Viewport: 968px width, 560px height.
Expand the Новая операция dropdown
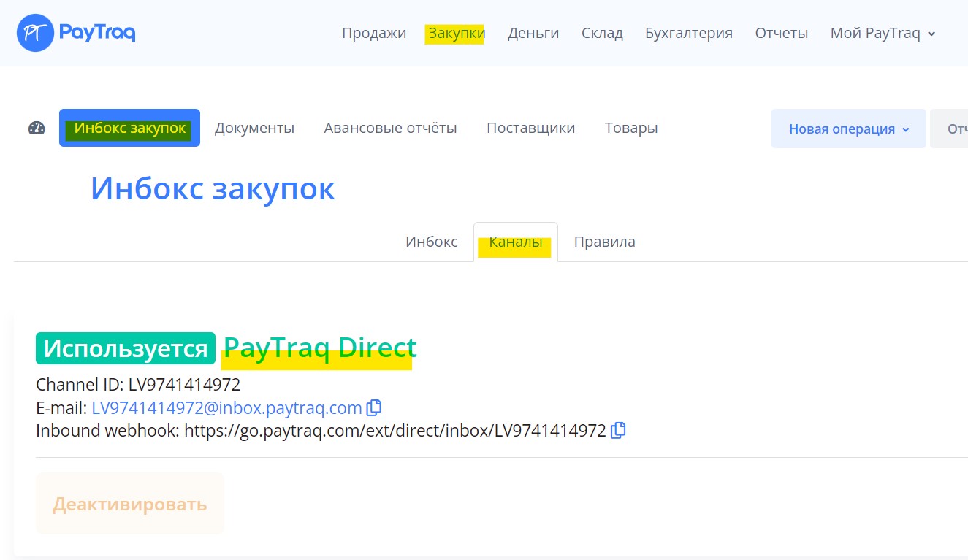[x=849, y=129]
